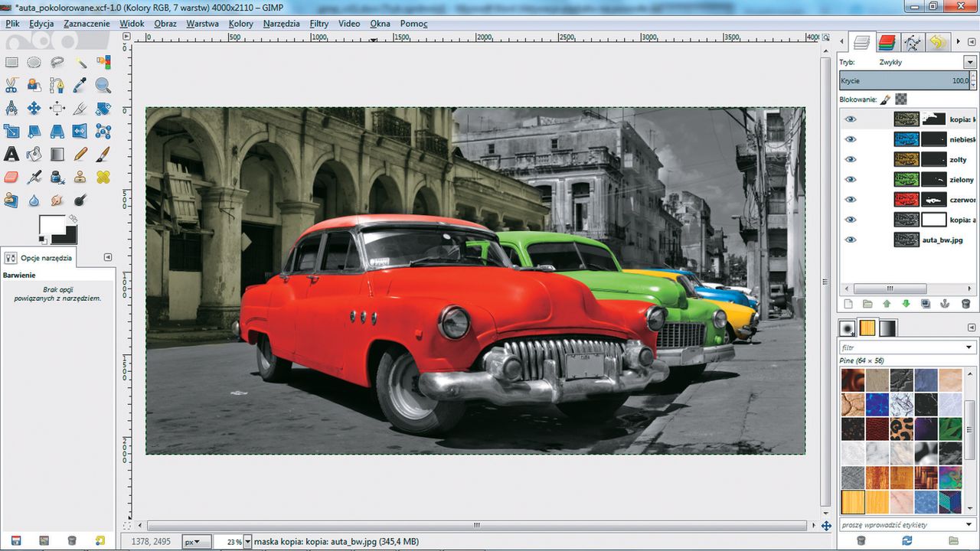Select the Free Select lasso tool
980x551 pixels.
[x=57, y=62]
